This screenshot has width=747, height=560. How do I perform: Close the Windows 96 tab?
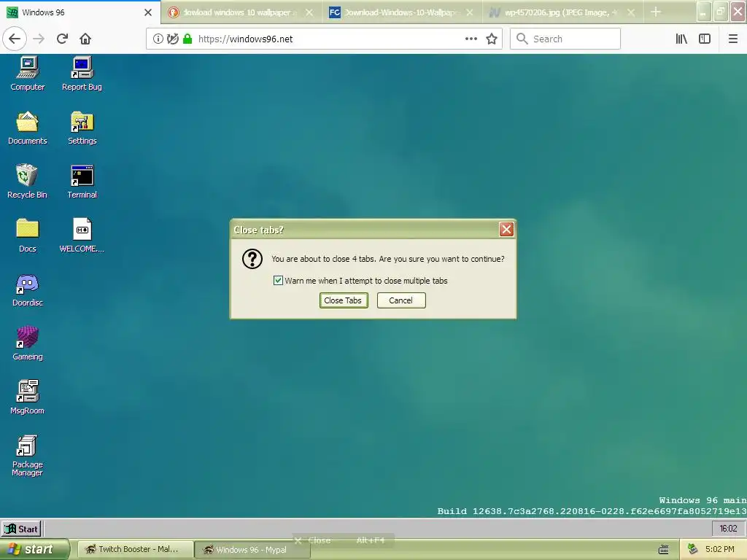click(147, 12)
